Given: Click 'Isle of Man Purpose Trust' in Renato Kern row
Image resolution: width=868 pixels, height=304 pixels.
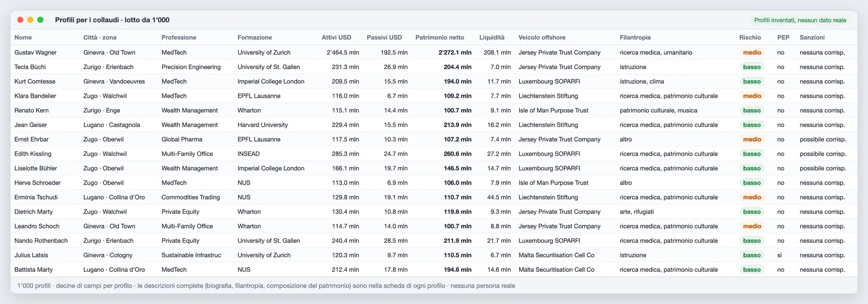Looking at the screenshot, I should click(553, 110).
